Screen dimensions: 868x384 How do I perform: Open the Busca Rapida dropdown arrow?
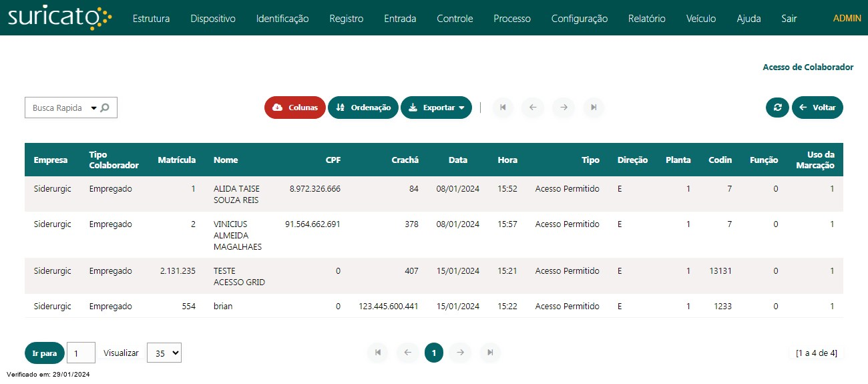93,108
